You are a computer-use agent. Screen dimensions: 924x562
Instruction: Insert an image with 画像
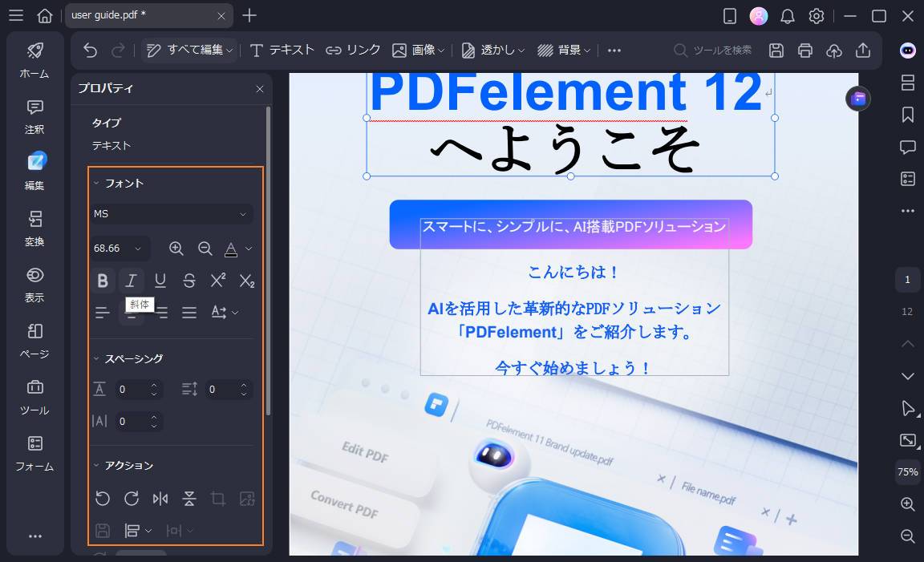point(414,50)
